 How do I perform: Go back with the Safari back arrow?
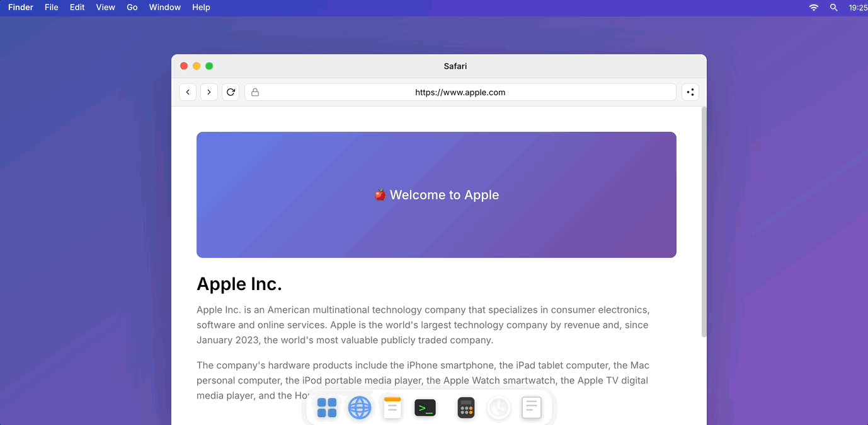point(188,92)
